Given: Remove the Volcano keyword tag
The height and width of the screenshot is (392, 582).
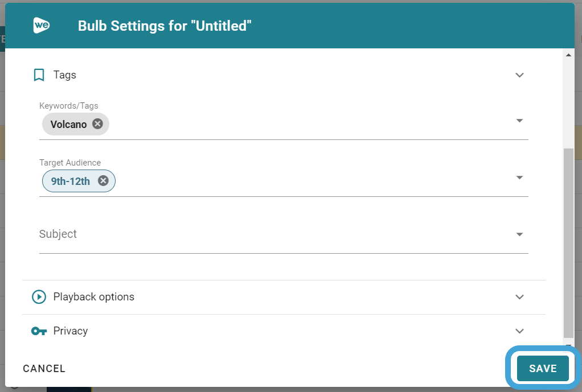Looking at the screenshot, I should click(97, 123).
